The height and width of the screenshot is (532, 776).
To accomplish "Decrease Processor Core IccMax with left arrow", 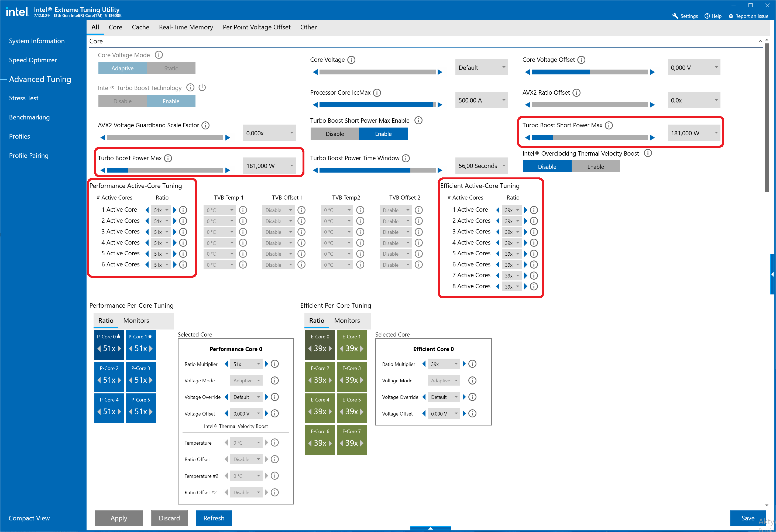I will click(x=315, y=105).
